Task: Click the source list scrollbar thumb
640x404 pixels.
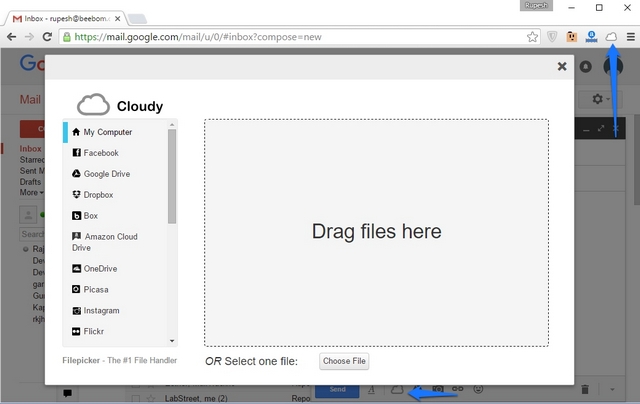Action: tap(172, 176)
